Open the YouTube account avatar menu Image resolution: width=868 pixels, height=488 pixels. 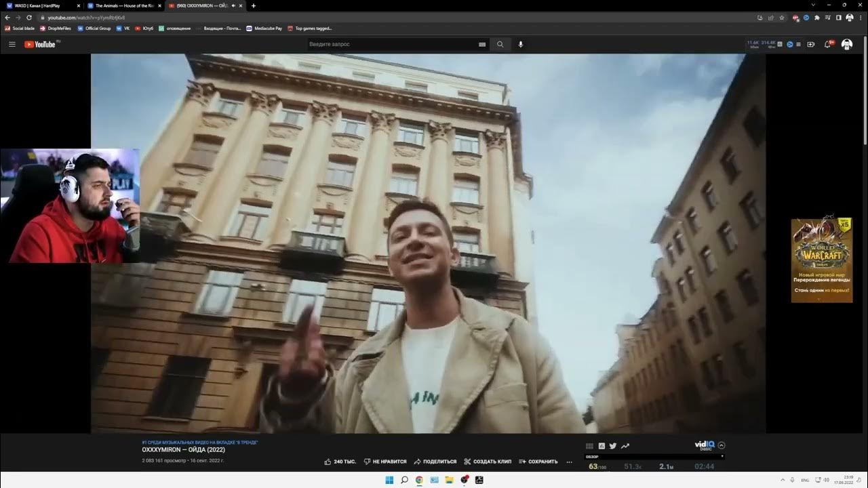click(847, 44)
